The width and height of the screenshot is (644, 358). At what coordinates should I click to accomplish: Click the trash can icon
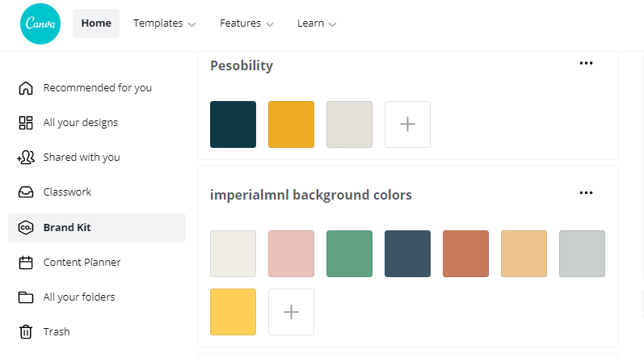point(26,331)
